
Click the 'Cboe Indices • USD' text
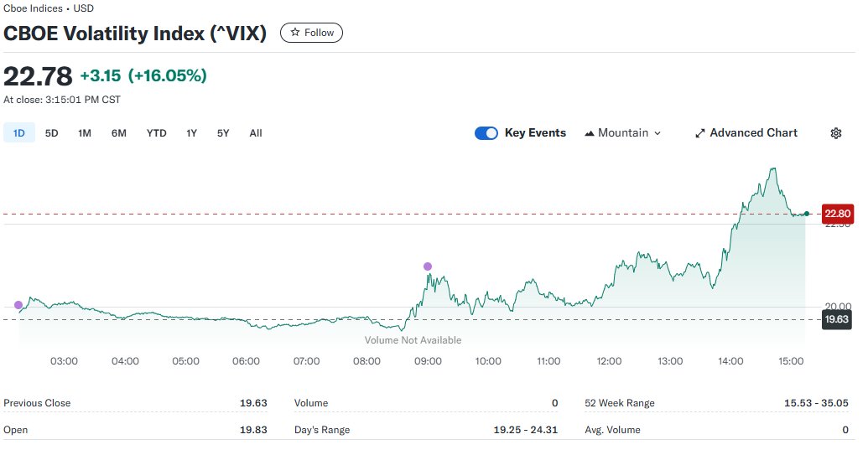[x=49, y=8]
